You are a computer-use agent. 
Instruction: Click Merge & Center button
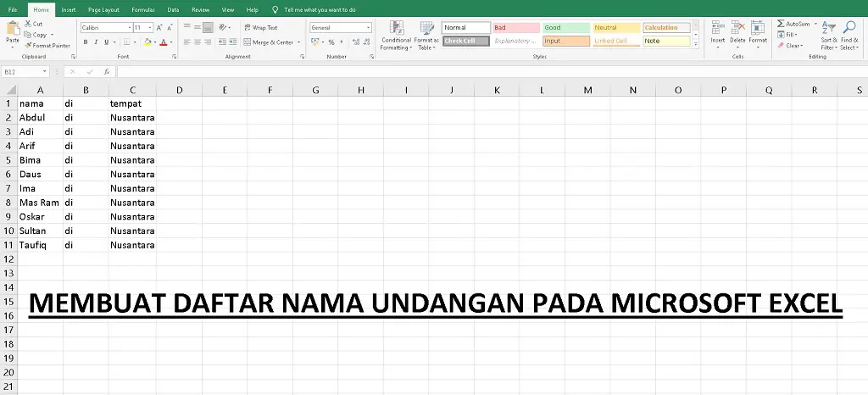[x=269, y=42]
